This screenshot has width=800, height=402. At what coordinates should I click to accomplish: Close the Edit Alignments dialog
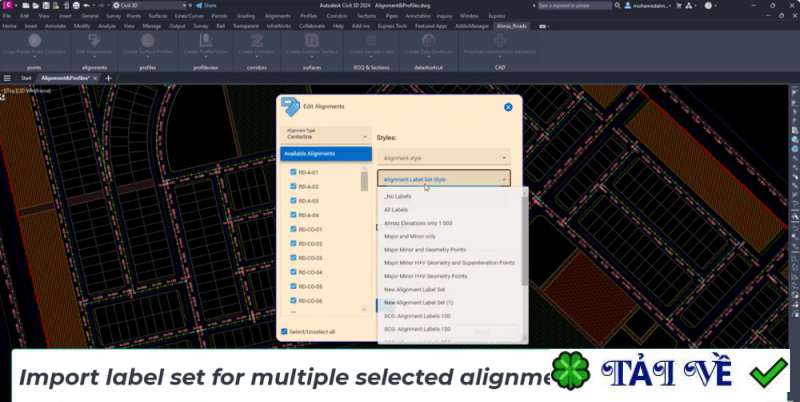508,106
